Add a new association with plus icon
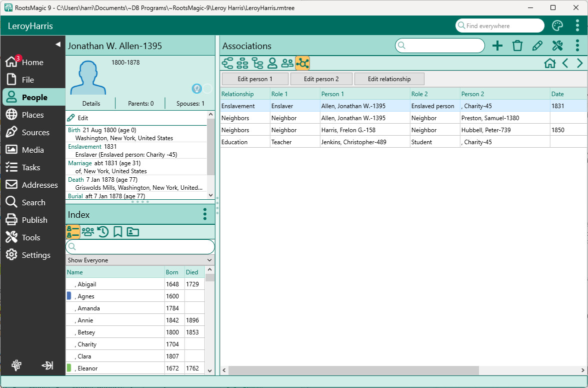Image resolution: width=588 pixels, height=388 pixels. [x=497, y=46]
